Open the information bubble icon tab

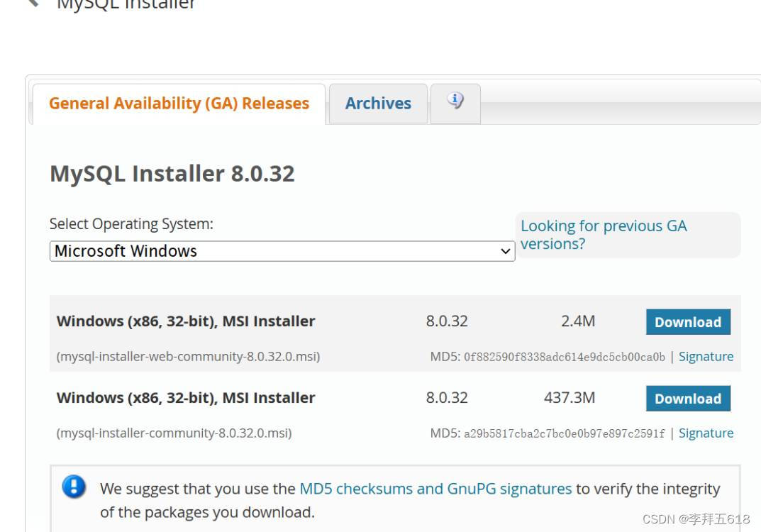coord(455,104)
